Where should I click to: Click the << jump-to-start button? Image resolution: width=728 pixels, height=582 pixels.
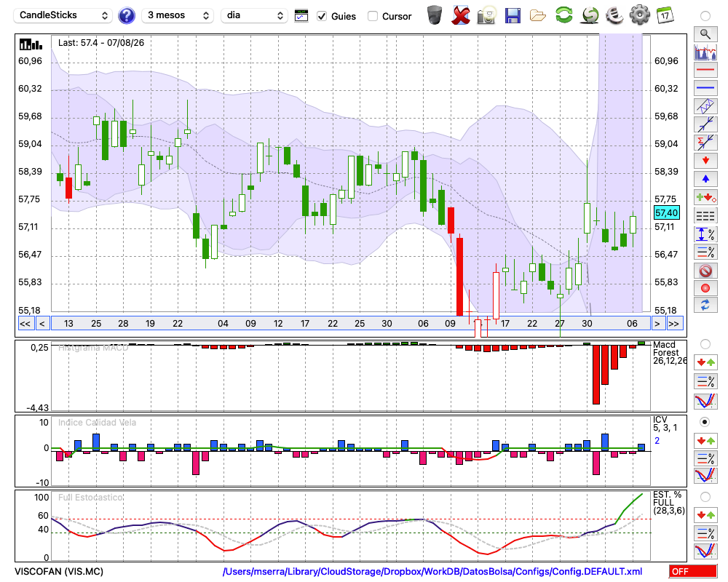click(x=25, y=324)
